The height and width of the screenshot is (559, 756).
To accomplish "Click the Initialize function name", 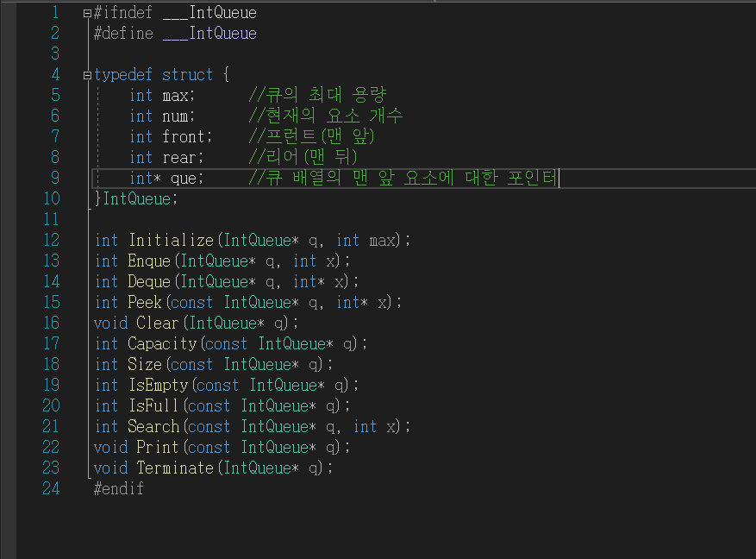I will [172, 240].
